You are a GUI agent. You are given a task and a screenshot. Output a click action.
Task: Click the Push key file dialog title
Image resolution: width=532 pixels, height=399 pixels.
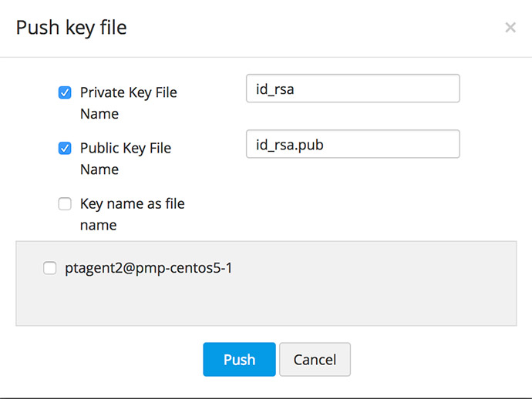point(72,28)
